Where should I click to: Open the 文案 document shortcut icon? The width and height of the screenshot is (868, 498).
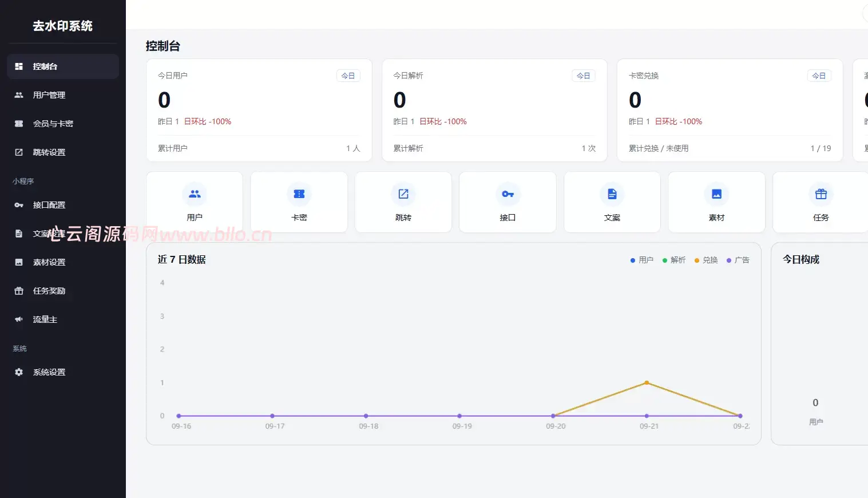point(612,194)
